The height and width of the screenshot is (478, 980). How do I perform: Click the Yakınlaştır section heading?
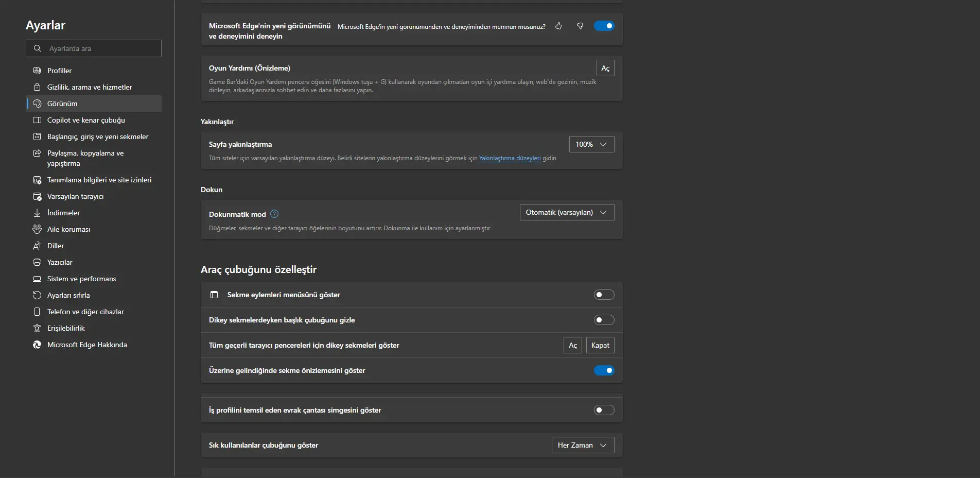(217, 122)
